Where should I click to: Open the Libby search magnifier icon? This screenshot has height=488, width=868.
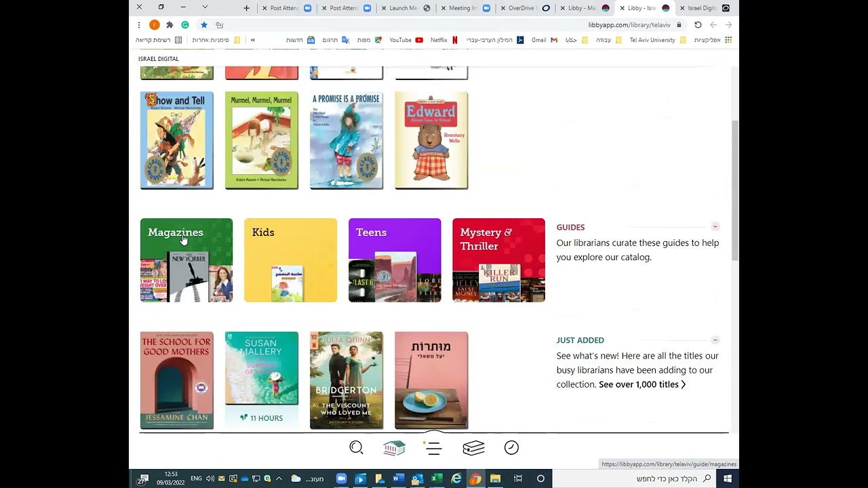coord(356,447)
